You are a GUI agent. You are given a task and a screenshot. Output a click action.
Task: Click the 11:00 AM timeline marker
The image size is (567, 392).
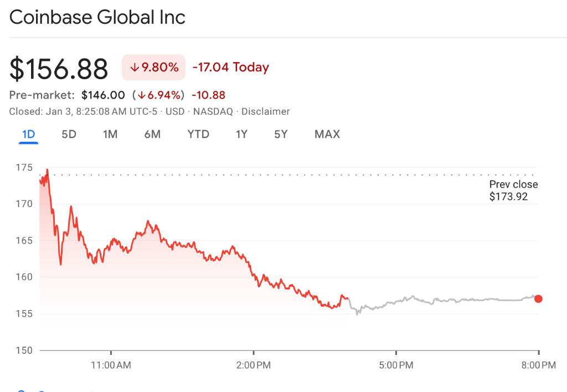(x=111, y=365)
